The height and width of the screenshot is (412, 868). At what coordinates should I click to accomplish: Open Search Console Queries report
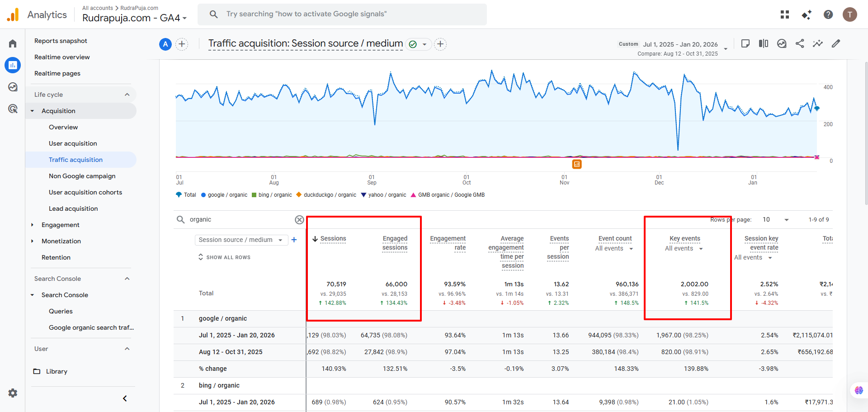click(x=61, y=311)
